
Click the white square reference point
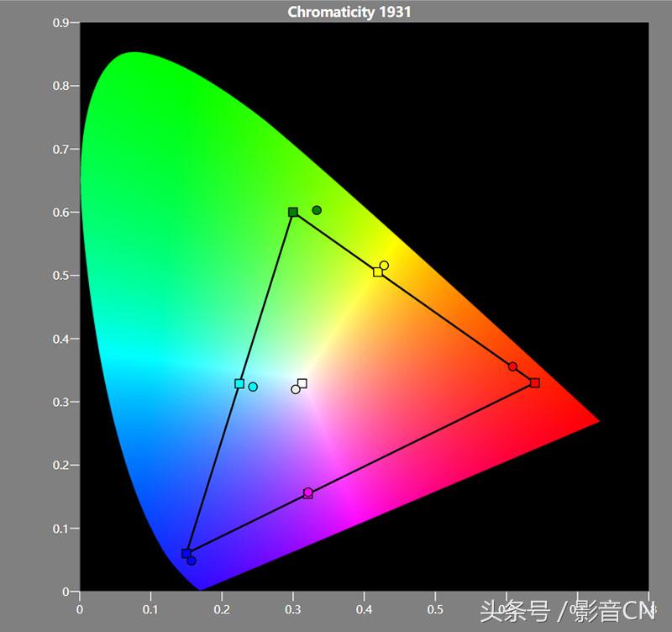(x=302, y=383)
